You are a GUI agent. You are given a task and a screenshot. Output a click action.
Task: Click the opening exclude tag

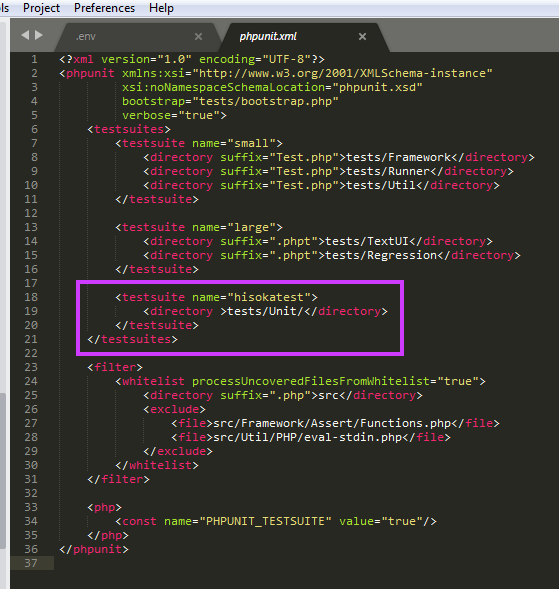click(x=174, y=409)
